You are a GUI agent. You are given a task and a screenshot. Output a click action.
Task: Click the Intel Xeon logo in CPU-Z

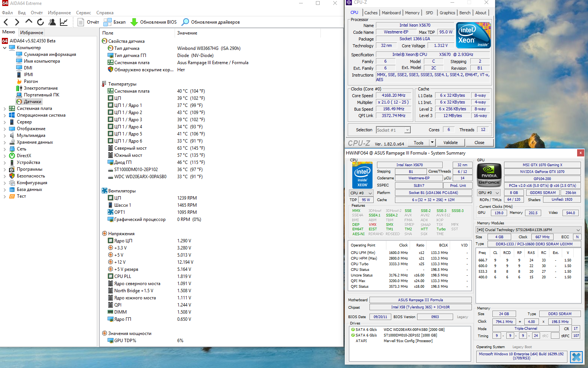point(474,35)
